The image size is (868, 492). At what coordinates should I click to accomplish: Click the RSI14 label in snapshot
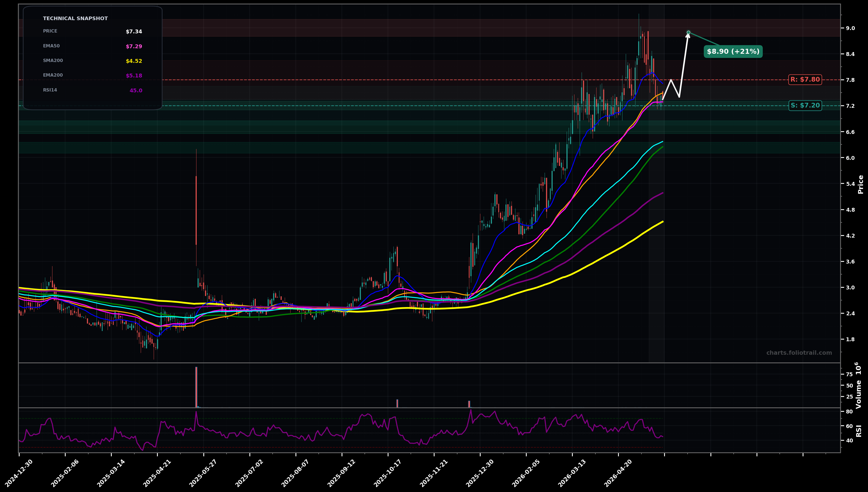click(50, 90)
